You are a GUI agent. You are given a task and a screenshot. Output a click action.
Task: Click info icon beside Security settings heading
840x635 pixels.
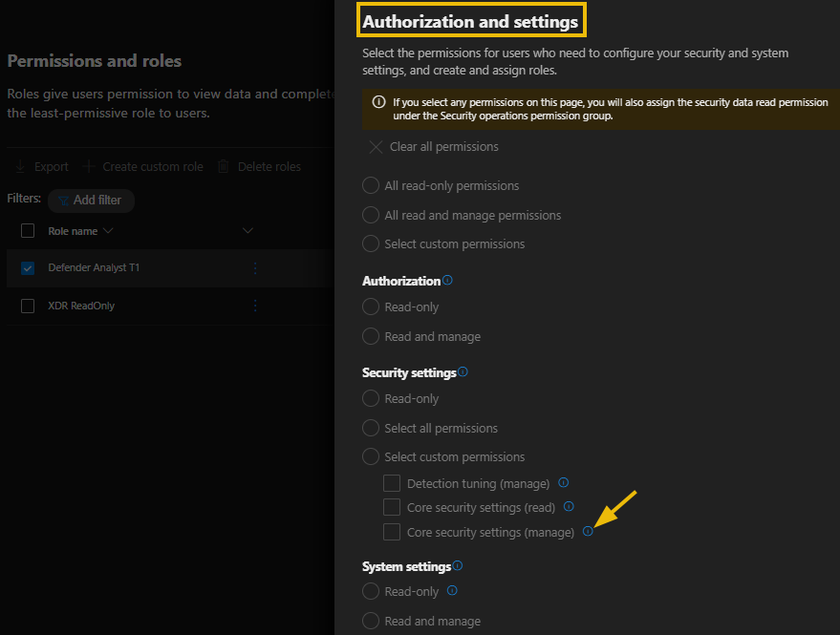(x=463, y=371)
